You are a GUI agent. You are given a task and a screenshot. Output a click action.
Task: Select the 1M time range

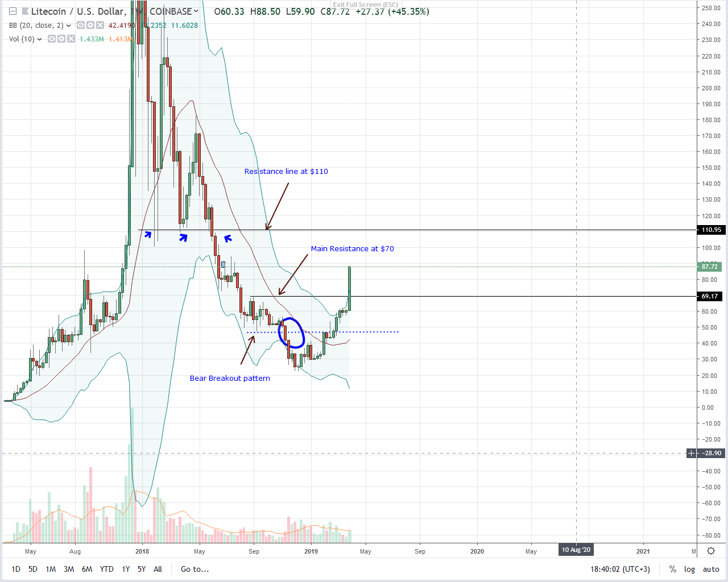tap(51, 569)
